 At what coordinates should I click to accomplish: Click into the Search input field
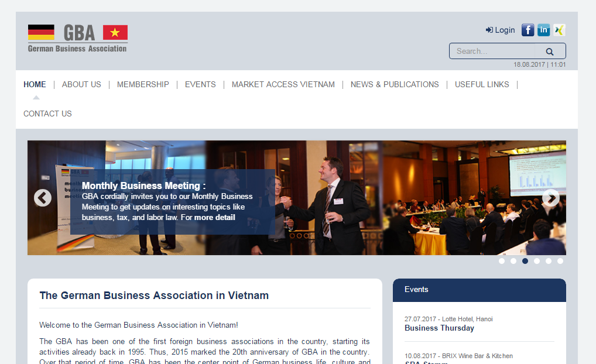[x=492, y=51]
